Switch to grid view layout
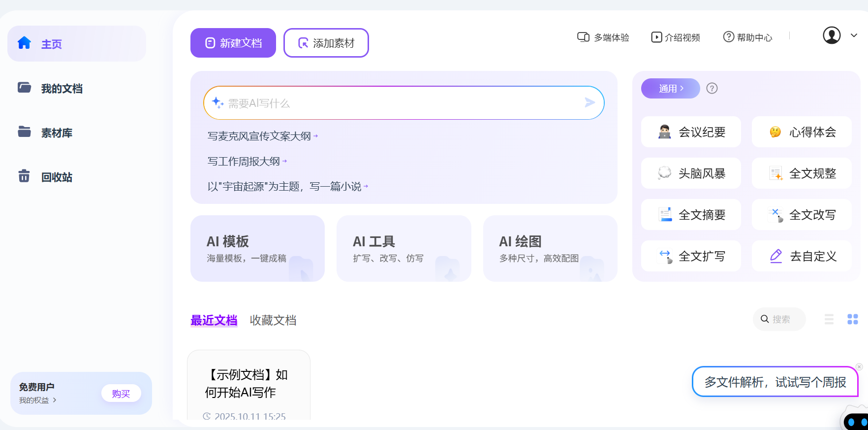868x430 pixels. tap(852, 319)
